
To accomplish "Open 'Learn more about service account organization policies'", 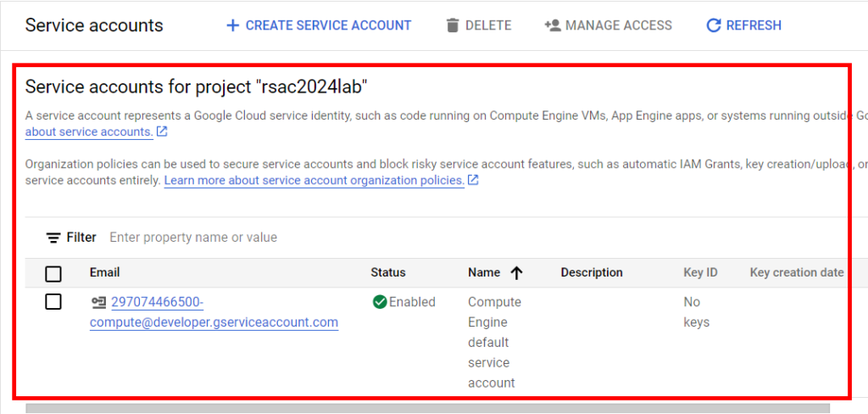I will (314, 180).
